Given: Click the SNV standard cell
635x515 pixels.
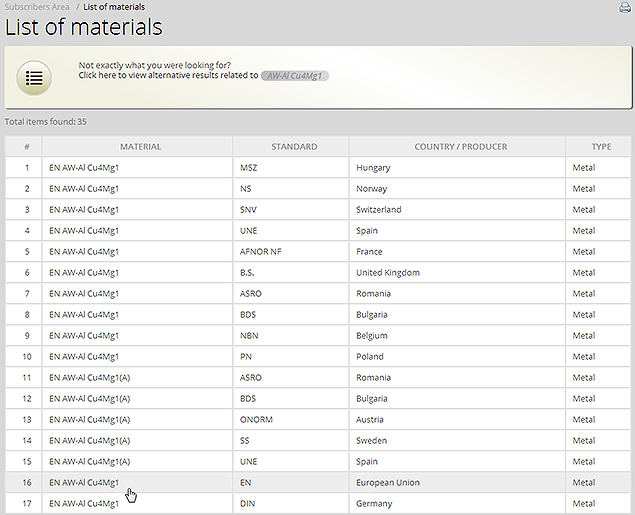Looking at the screenshot, I should point(291,210).
